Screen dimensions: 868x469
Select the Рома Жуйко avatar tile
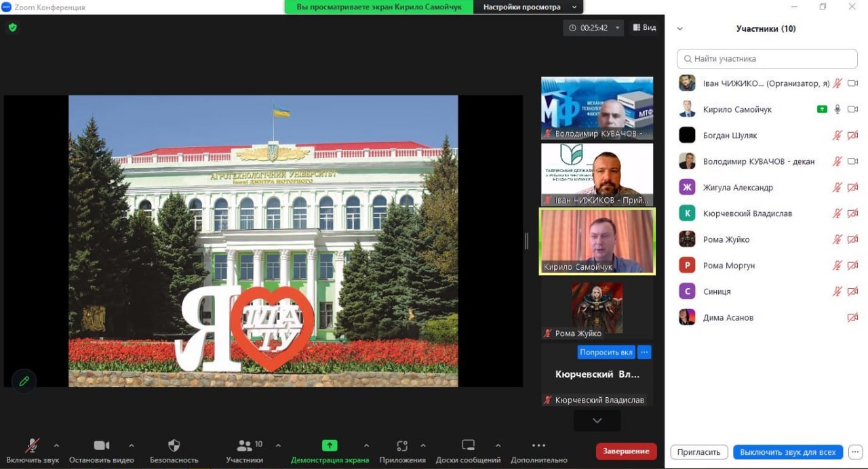[x=597, y=308]
